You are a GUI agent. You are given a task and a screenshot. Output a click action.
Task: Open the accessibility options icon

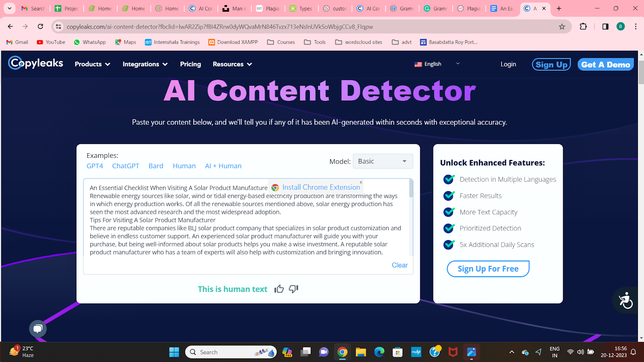pyautogui.click(x=625, y=300)
